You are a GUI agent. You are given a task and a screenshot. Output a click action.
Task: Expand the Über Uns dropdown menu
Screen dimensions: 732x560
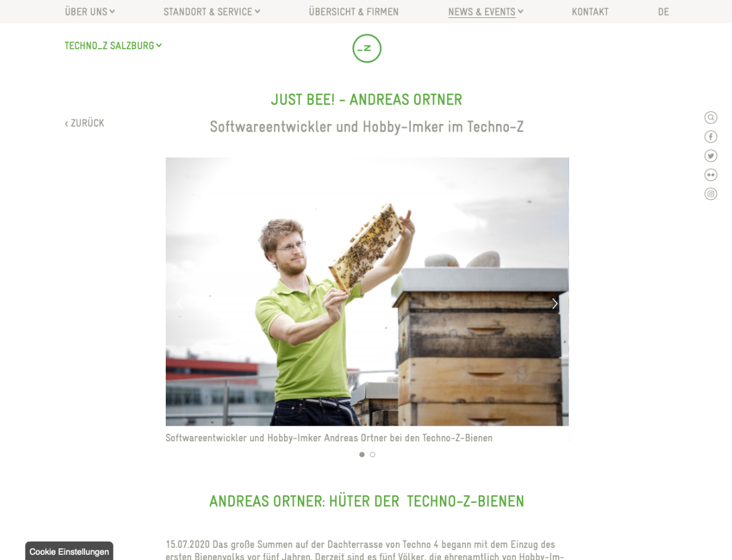point(90,12)
